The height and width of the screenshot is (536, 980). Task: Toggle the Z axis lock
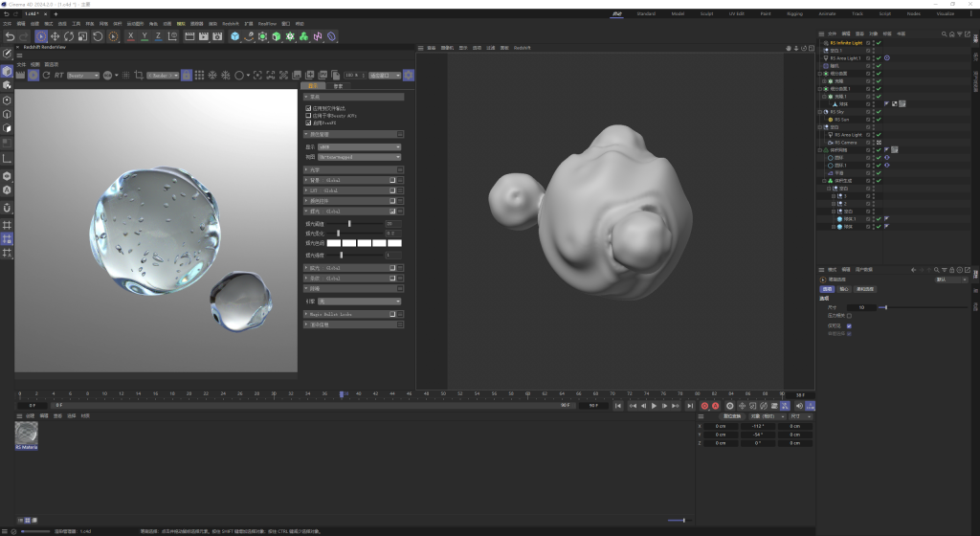(x=158, y=37)
